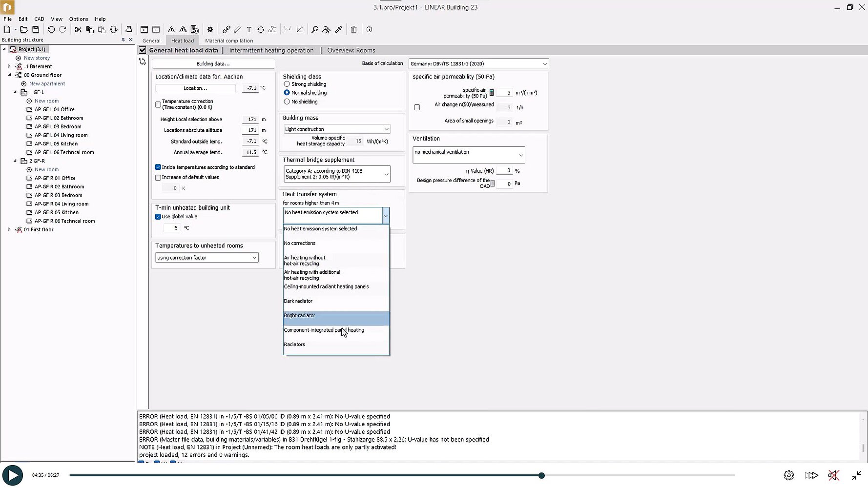868x488 pixels.
Task: Click the Building data... button
Action: (x=213, y=64)
